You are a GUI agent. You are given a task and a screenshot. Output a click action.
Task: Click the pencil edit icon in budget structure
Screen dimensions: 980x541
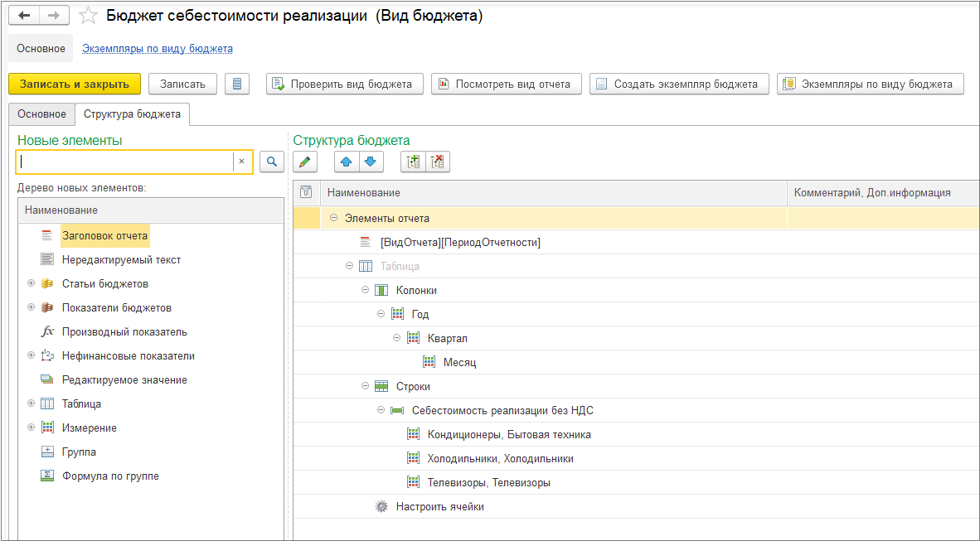pyautogui.click(x=305, y=162)
